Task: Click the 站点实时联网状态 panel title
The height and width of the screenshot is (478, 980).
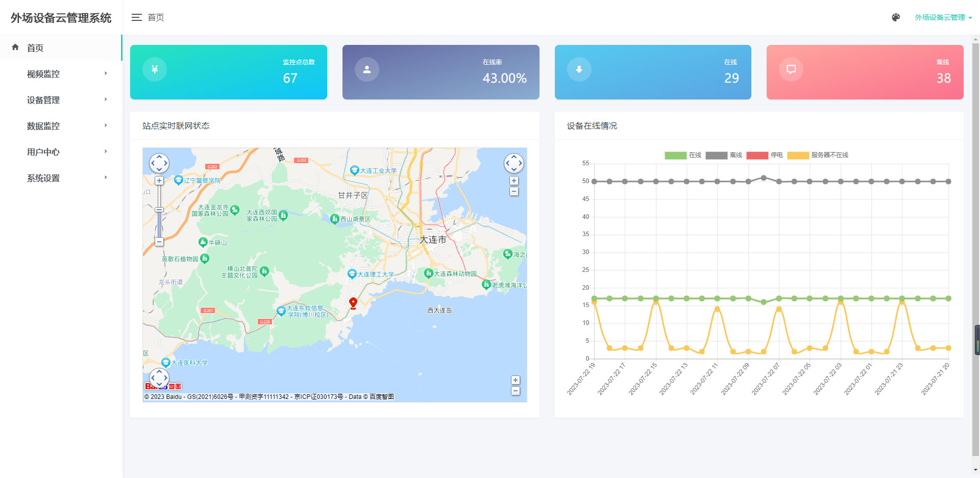Action: 176,125
